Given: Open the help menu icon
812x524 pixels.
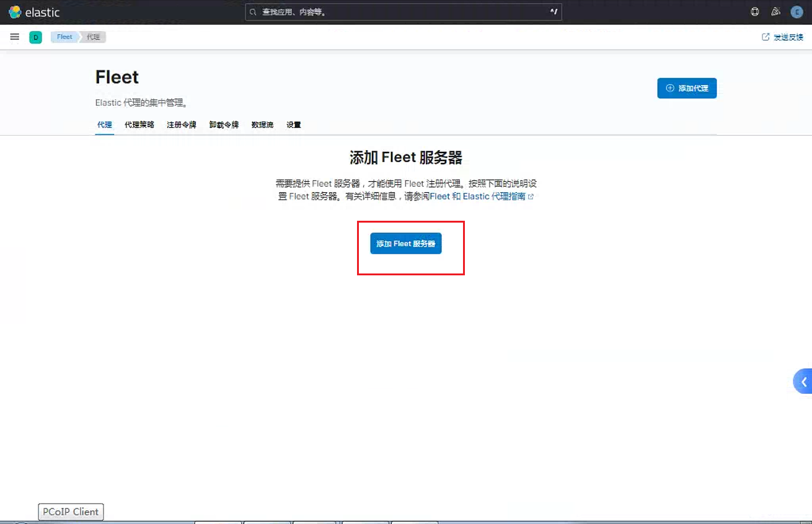Looking at the screenshot, I should click(755, 12).
